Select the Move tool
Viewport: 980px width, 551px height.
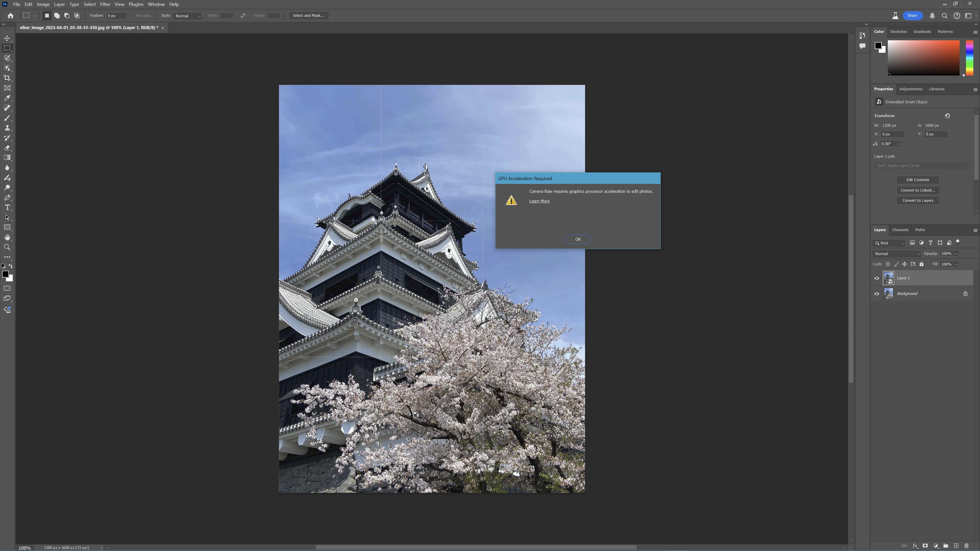pyautogui.click(x=7, y=39)
